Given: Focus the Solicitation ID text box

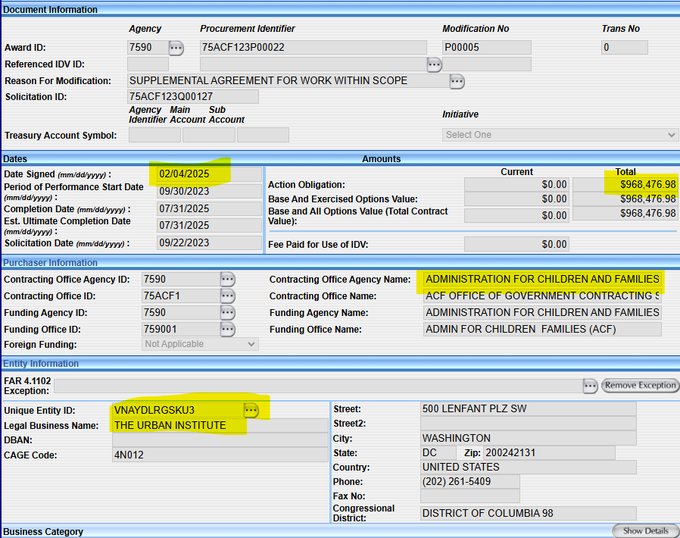Looking at the screenshot, I should 193,96.
